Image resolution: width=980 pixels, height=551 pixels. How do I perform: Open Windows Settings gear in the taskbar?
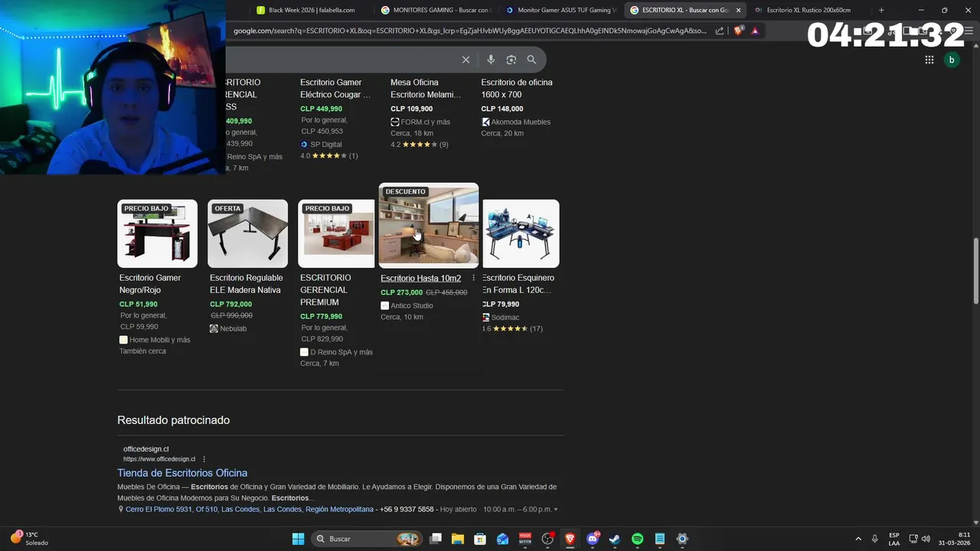coord(682,539)
